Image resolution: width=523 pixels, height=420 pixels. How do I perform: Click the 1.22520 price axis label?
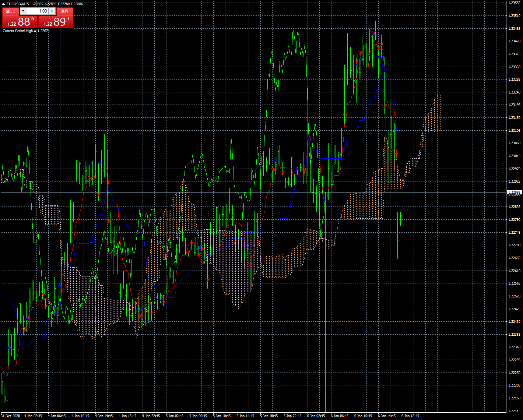pyautogui.click(x=514, y=296)
